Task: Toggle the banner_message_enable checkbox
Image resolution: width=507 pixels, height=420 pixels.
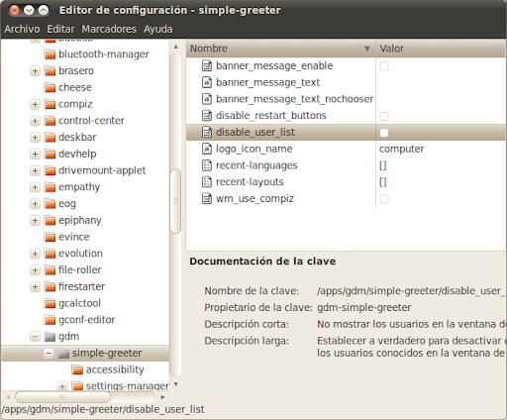Action: 384,66
